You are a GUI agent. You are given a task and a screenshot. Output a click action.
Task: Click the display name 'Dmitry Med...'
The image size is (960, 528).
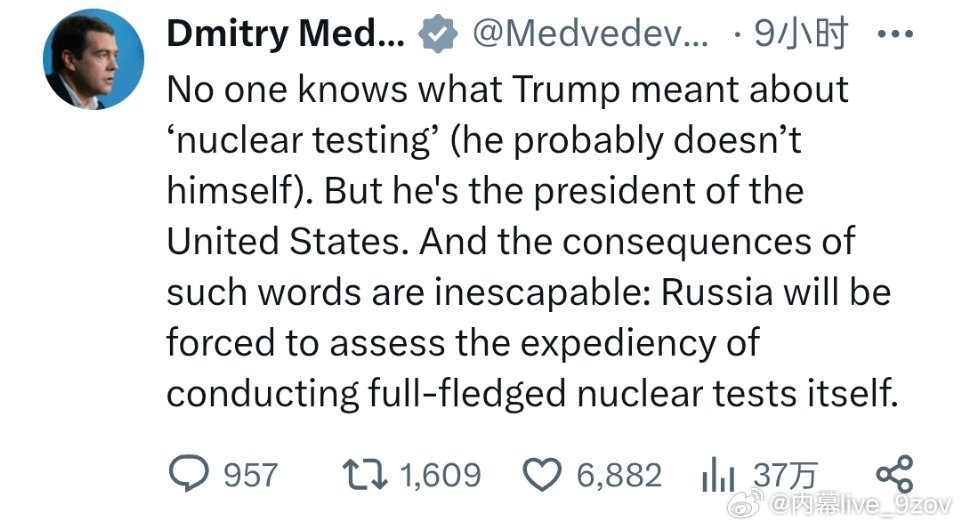click(x=285, y=35)
